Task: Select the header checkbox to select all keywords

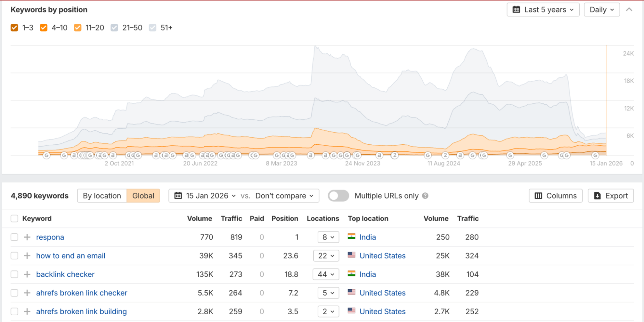Action: click(x=14, y=218)
